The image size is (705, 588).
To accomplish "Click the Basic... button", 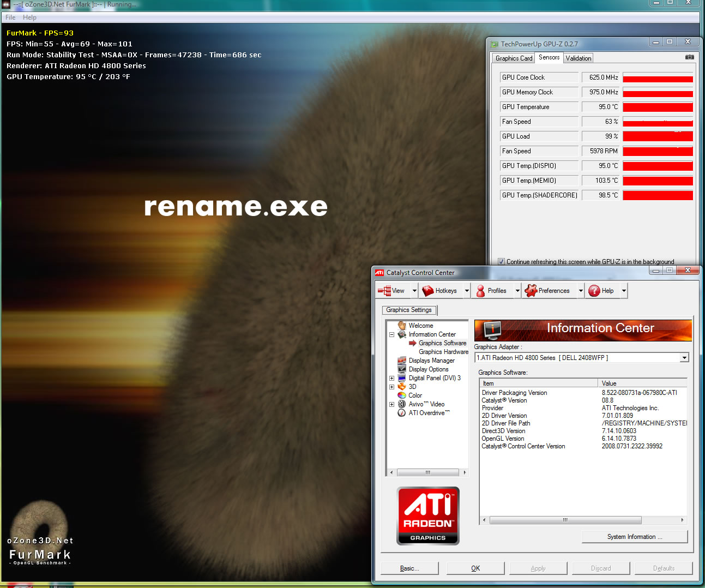I will coord(409,568).
